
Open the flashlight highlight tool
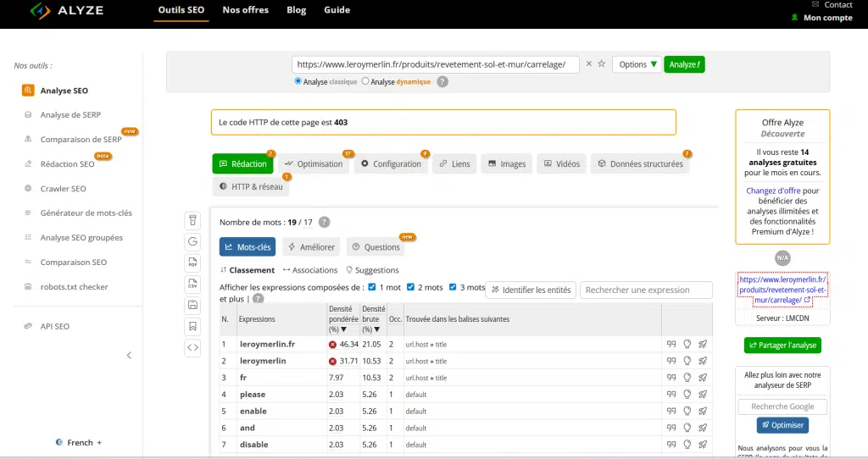pyautogui.click(x=192, y=220)
